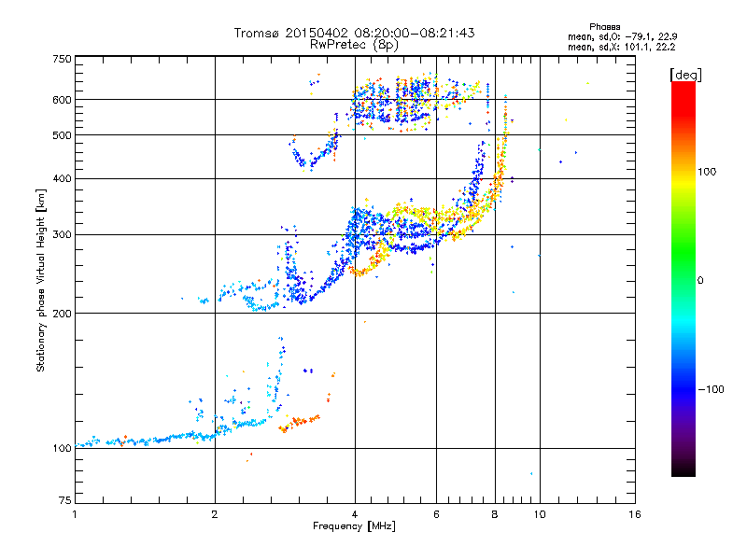Click the y-axis tick label '400'
The width and height of the screenshot is (747, 560).
[62, 178]
